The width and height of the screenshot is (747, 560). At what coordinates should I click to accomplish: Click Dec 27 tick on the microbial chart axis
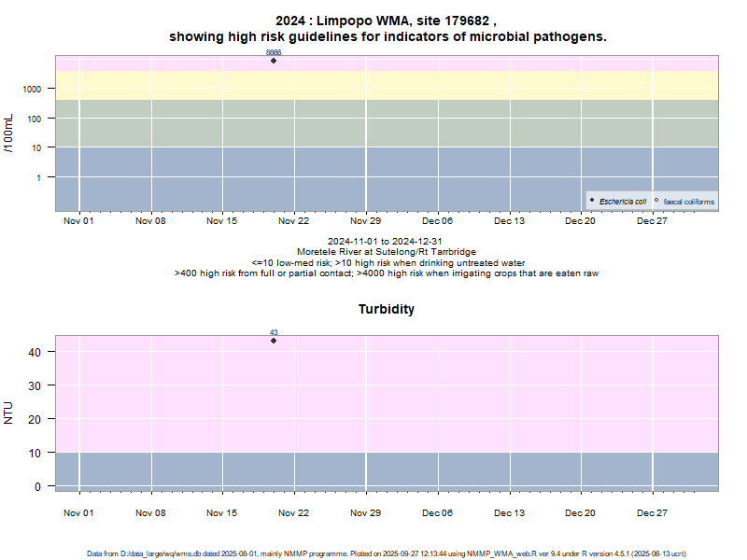(x=652, y=221)
